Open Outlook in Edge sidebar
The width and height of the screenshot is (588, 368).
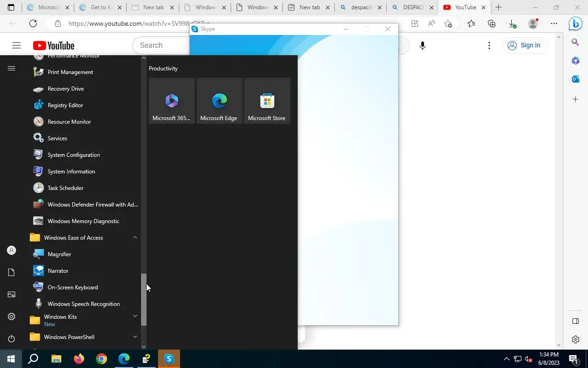(575, 79)
